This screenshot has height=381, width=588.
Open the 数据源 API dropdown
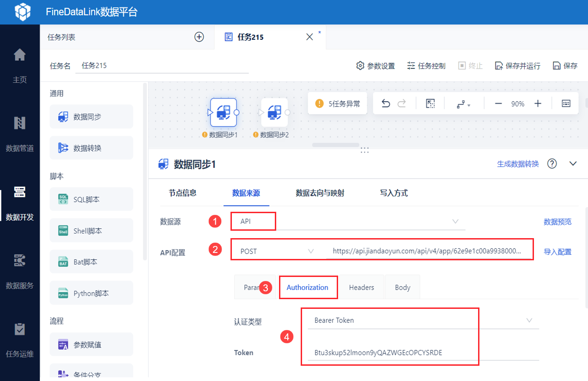(348, 221)
